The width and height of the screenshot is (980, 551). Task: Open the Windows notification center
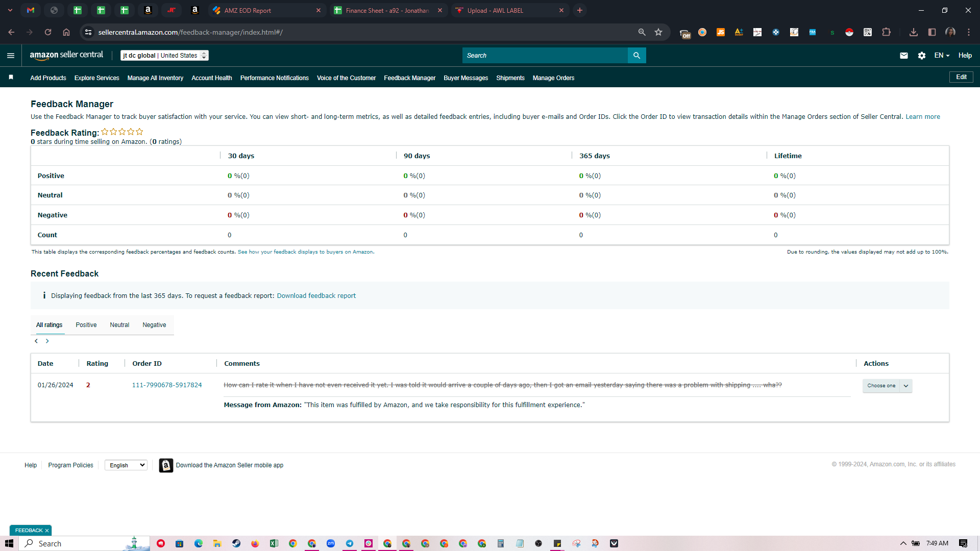[963, 543]
